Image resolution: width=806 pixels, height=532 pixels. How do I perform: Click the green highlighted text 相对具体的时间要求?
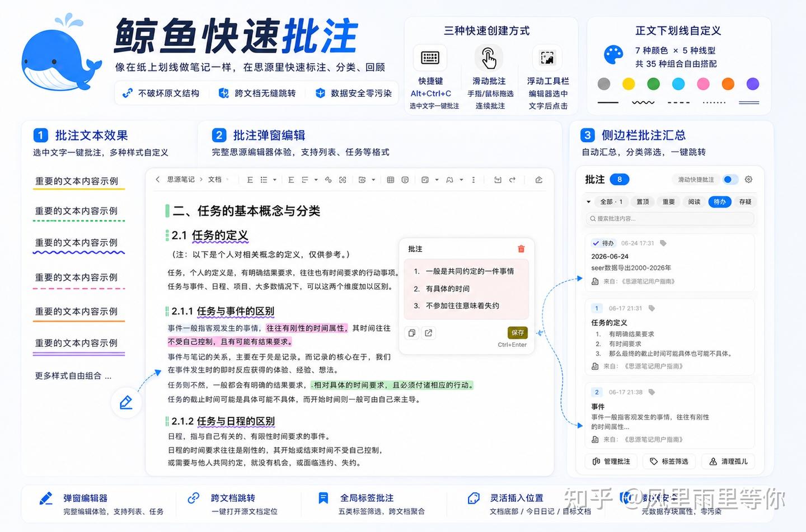[350, 385]
